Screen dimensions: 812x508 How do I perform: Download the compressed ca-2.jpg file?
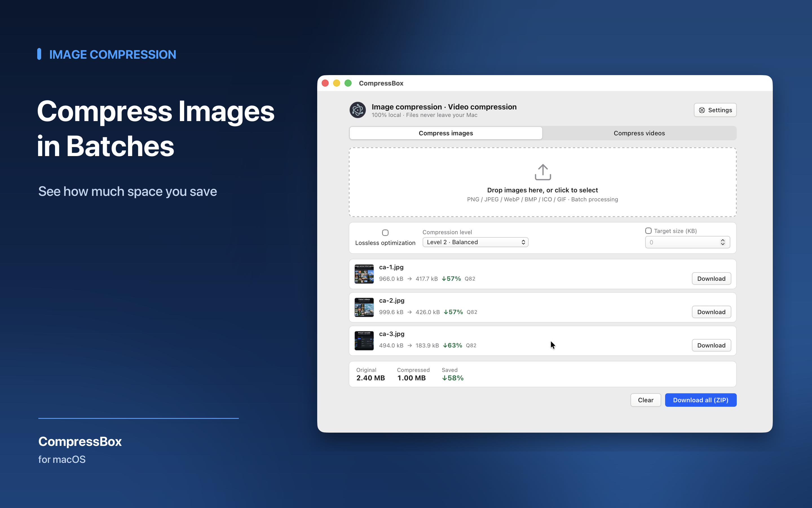point(711,312)
